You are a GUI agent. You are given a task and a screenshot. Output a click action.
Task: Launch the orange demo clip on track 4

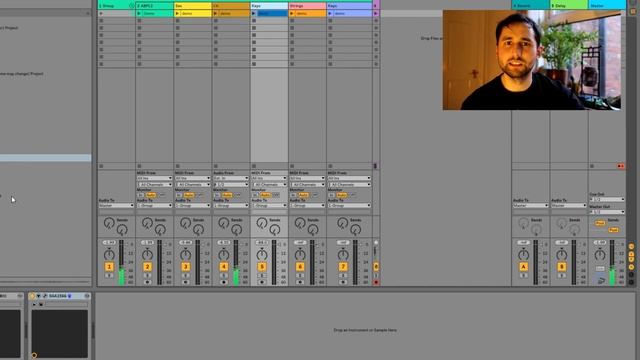coord(216,13)
